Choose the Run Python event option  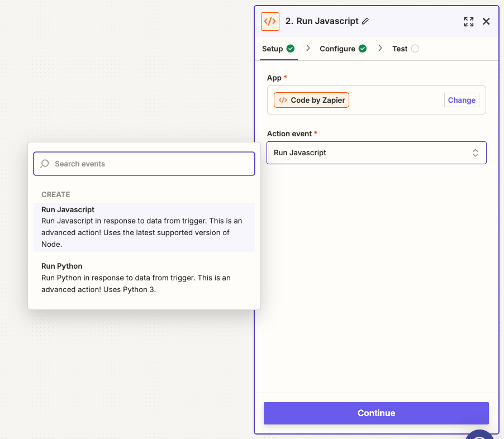click(144, 278)
